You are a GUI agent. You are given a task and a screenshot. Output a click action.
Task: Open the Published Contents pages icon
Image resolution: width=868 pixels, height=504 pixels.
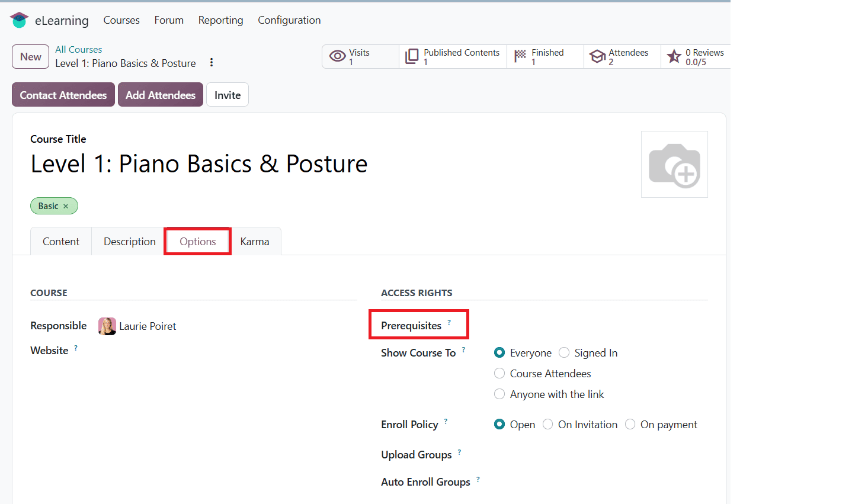[412, 56]
